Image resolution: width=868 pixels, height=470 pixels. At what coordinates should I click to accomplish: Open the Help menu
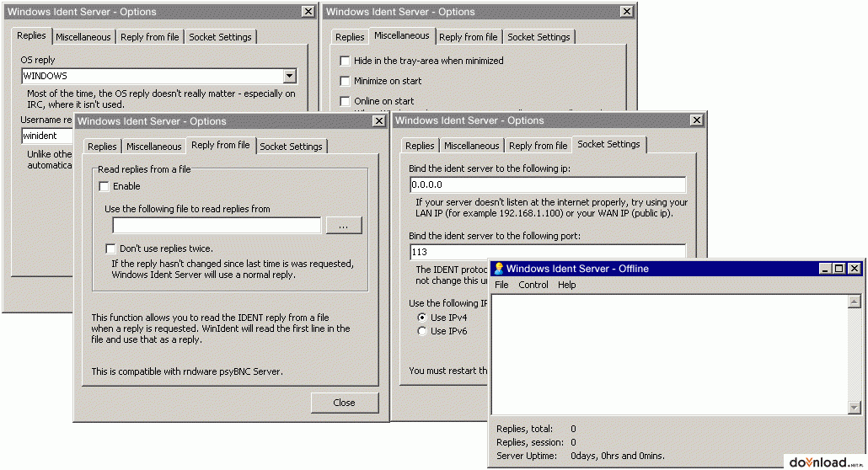567,285
